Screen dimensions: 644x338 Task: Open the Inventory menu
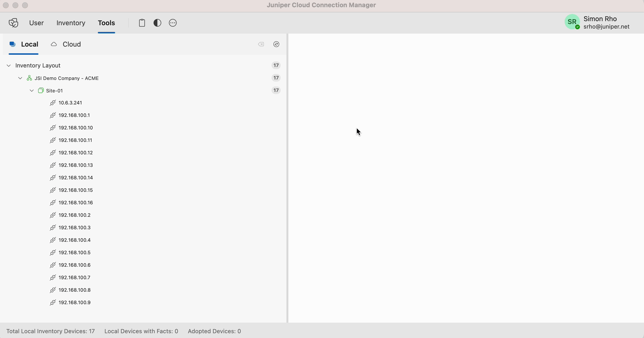coord(71,23)
